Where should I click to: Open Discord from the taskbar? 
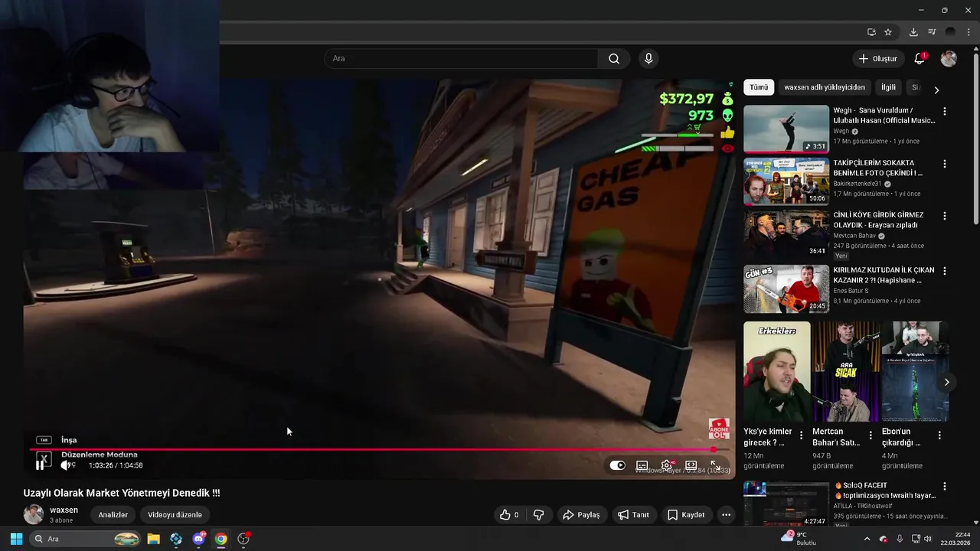(198, 539)
